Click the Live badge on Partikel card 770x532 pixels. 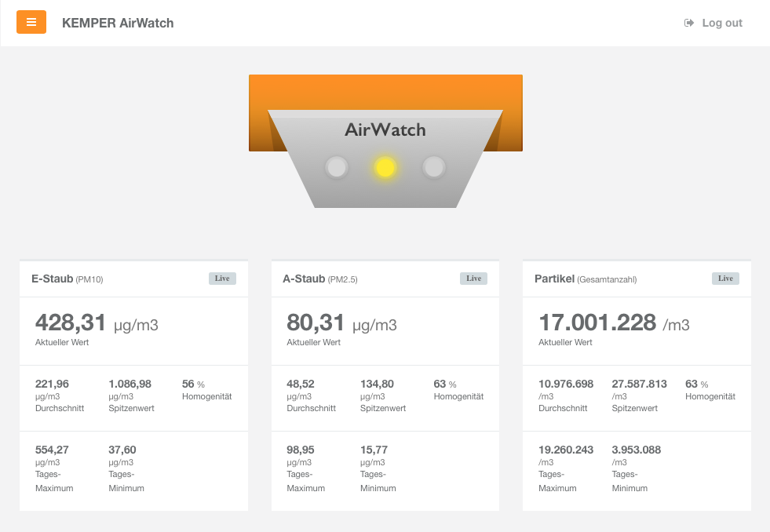[726, 279]
